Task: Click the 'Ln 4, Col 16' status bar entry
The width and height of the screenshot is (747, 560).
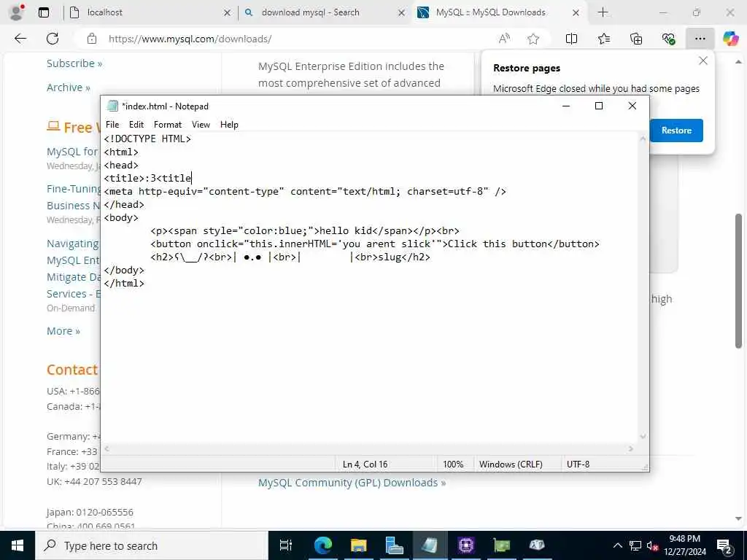Action: pyautogui.click(x=365, y=464)
